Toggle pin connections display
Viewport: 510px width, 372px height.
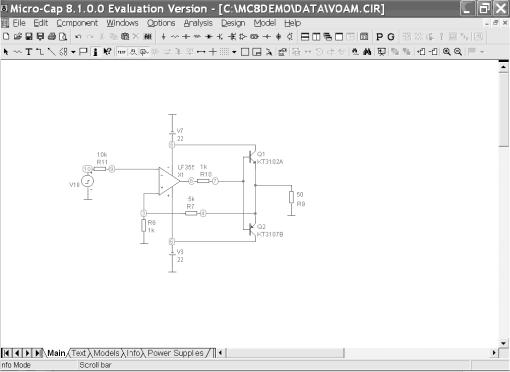click(x=201, y=52)
